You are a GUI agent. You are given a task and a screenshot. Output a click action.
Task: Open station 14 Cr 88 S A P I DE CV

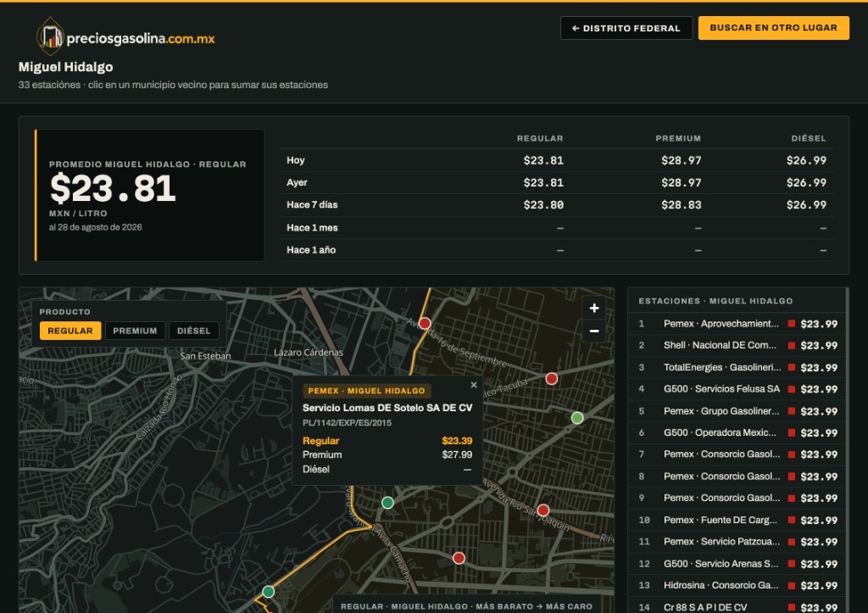(x=737, y=606)
